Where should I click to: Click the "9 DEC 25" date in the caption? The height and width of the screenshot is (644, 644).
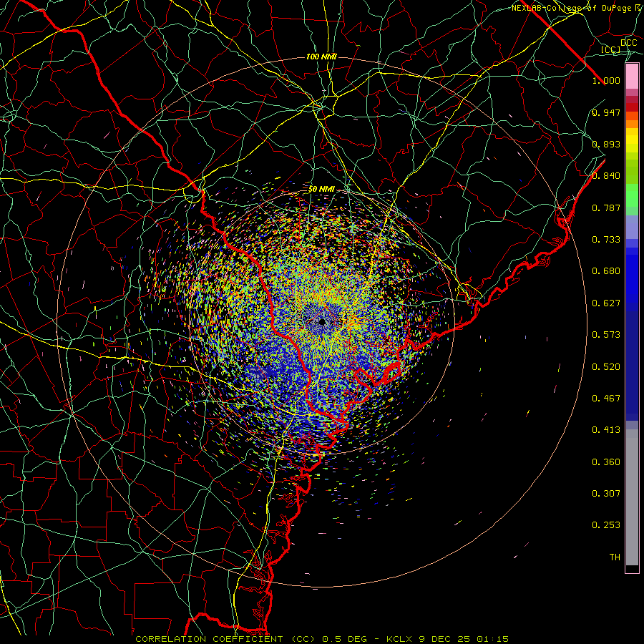tap(445, 639)
